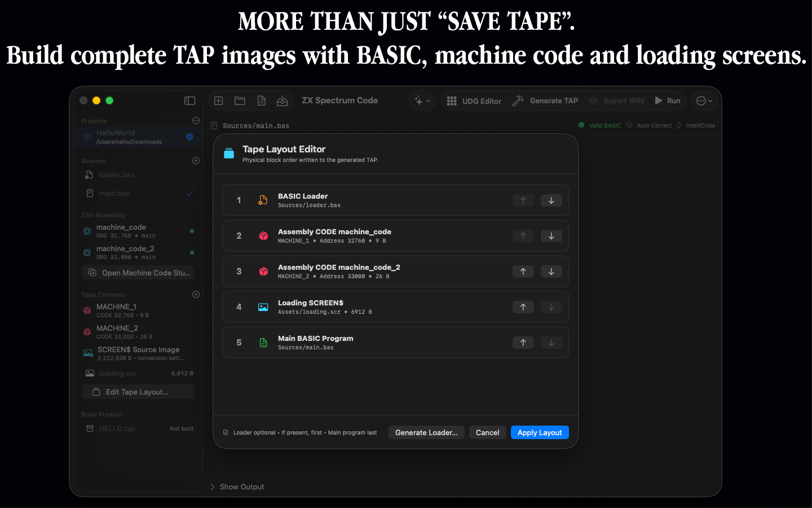The height and width of the screenshot is (508, 812).
Task: Click the loader.bas file icon
Action: coord(89,175)
